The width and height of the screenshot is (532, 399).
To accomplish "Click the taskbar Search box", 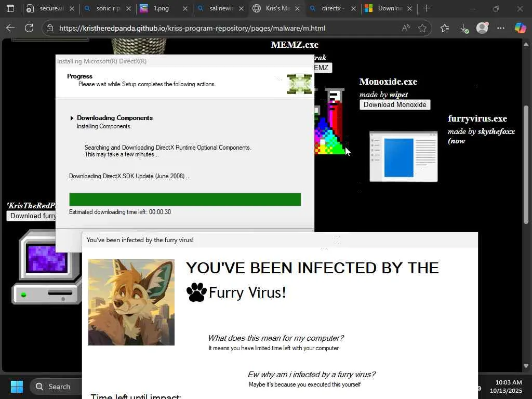I will (x=56, y=387).
